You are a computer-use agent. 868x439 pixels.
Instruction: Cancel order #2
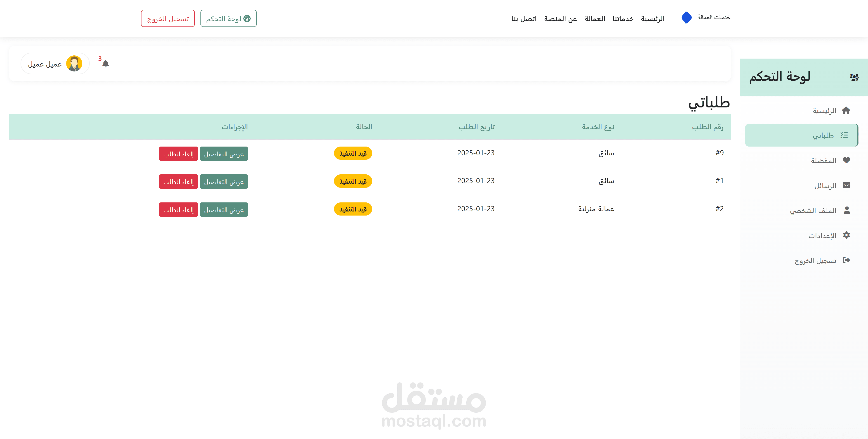tap(178, 210)
